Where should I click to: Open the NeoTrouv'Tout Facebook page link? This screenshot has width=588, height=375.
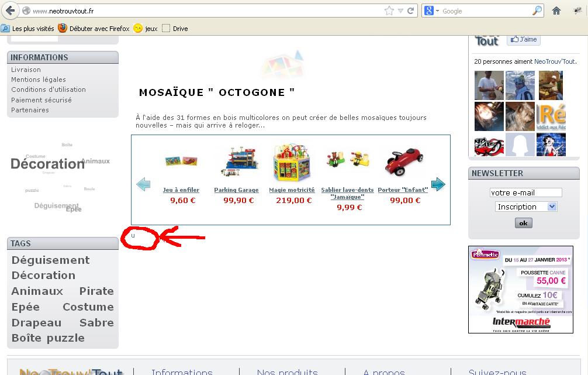[555, 61]
